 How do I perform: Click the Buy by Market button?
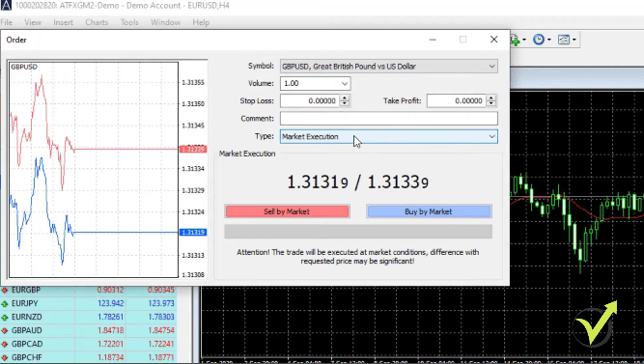429,211
